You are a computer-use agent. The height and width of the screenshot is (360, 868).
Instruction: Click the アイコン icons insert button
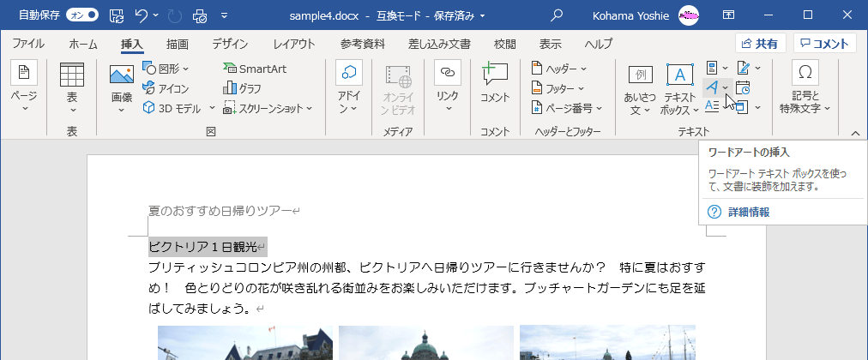(166, 87)
